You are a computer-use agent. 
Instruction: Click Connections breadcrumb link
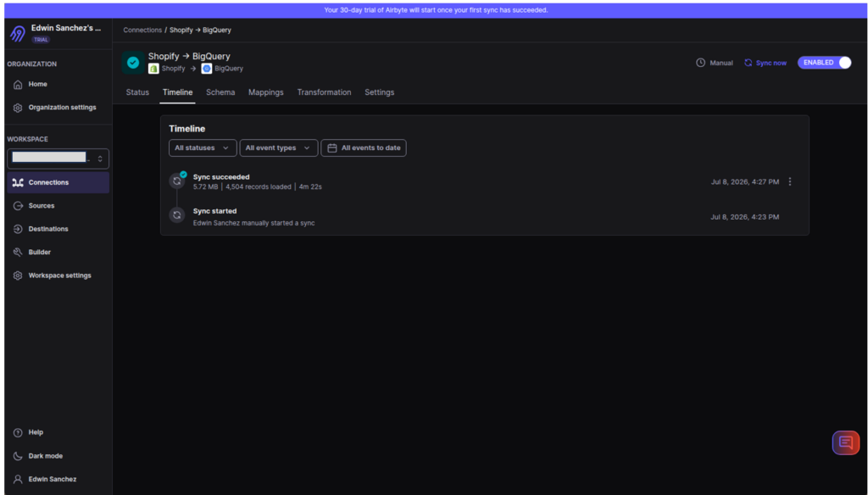[x=142, y=30]
